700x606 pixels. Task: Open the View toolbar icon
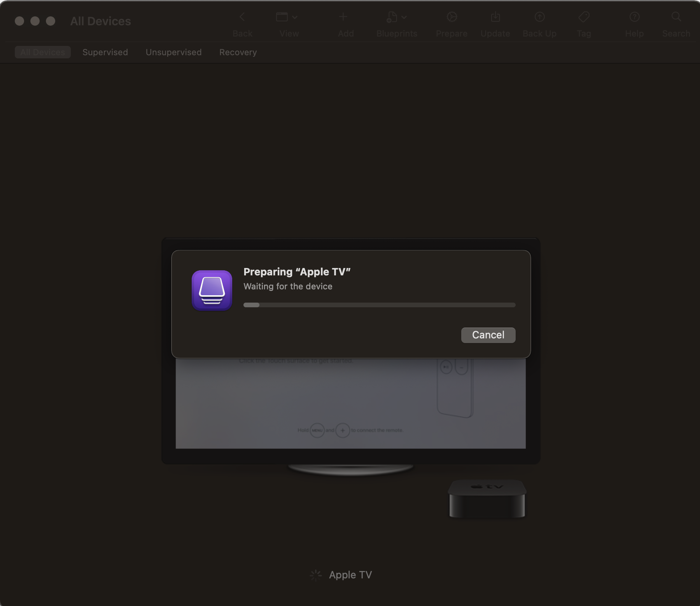click(282, 17)
